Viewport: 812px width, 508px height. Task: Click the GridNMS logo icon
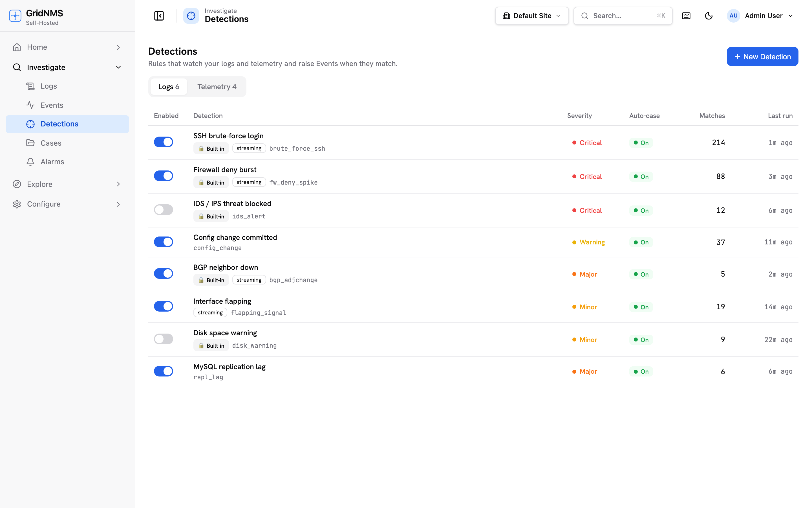click(15, 16)
